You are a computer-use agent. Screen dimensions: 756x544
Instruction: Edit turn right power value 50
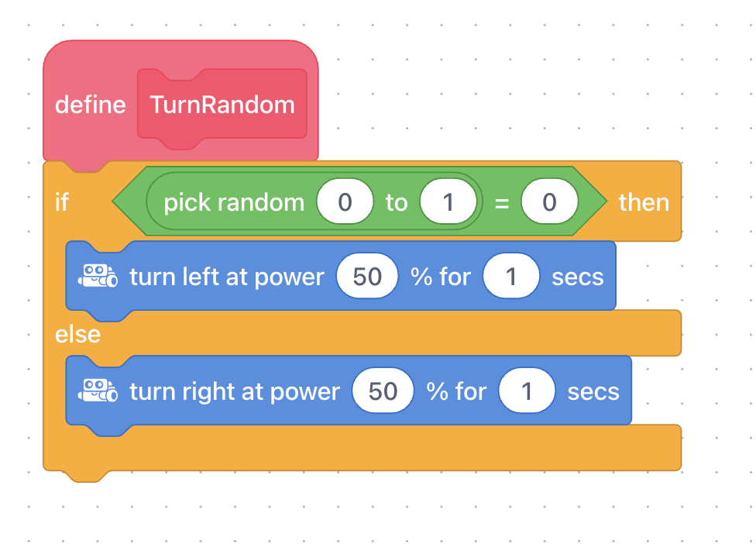[383, 391]
